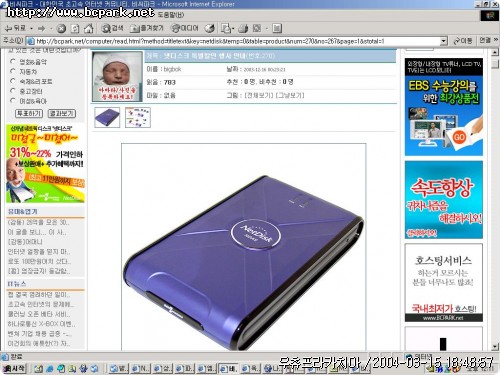Click the 결과보기 results button
The image size is (500, 375).
(x=62, y=113)
